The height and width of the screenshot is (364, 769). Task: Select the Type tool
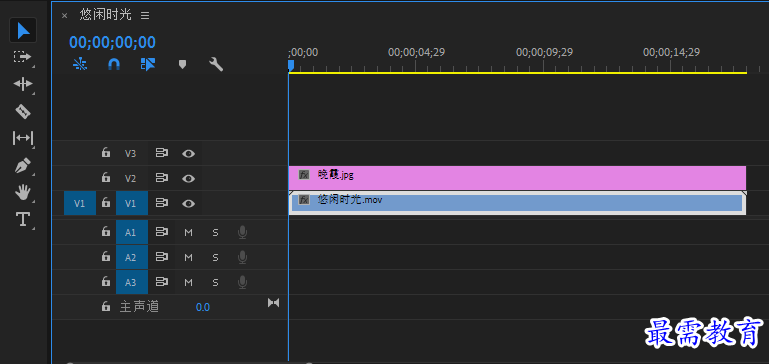(23, 219)
